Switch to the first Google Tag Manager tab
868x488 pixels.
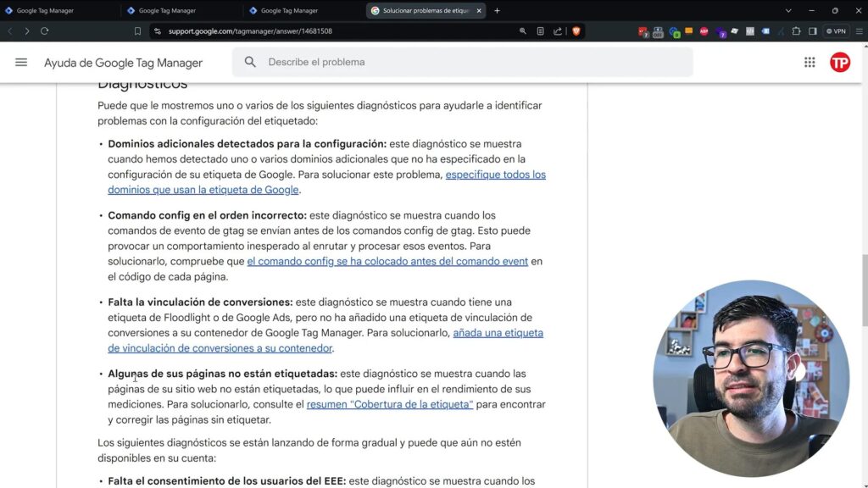point(60,10)
